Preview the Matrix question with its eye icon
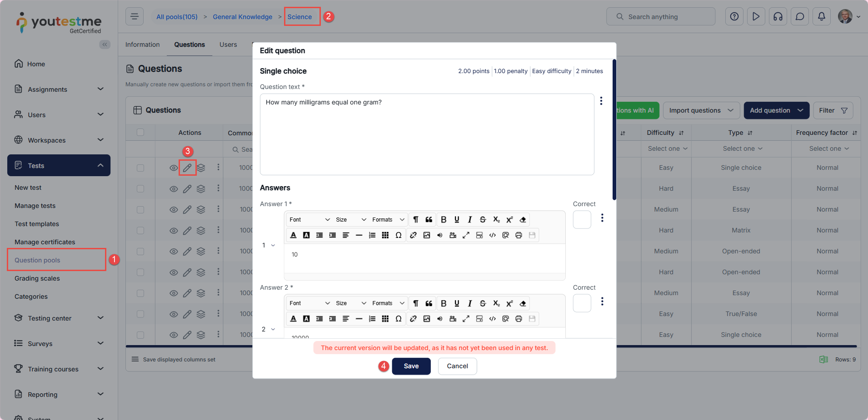The image size is (868, 420). (174, 231)
